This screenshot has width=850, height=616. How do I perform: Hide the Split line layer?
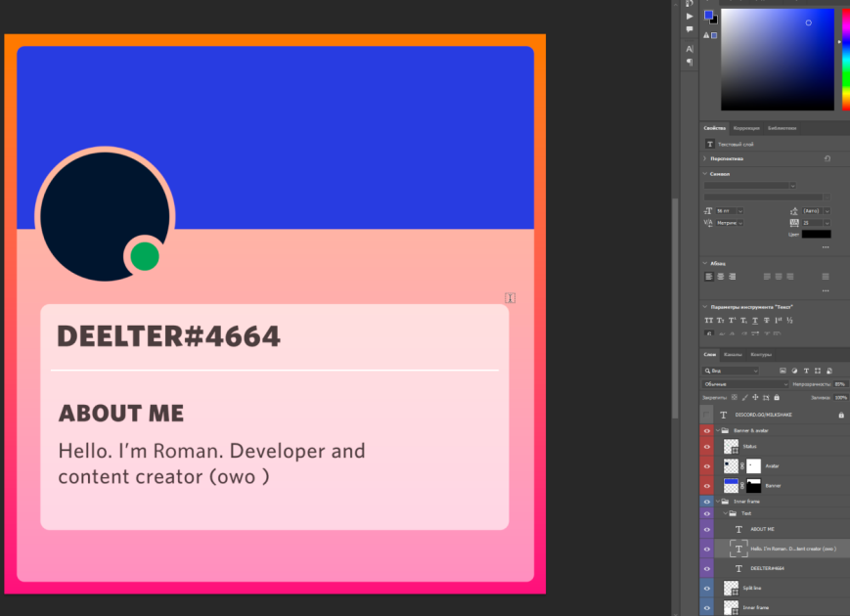click(706, 589)
